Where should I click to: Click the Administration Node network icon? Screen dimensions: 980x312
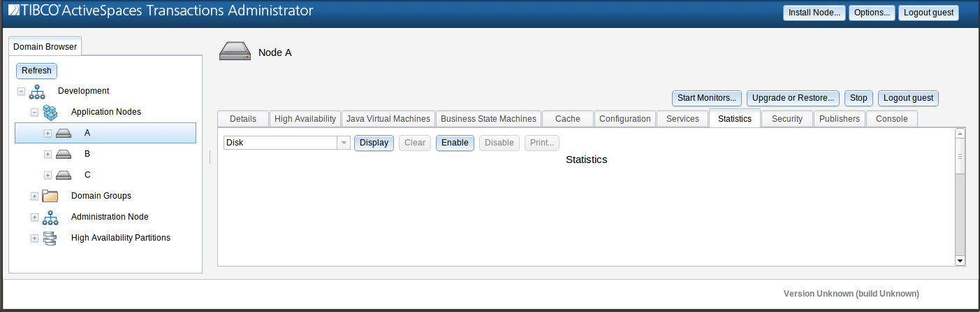point(50,217)
